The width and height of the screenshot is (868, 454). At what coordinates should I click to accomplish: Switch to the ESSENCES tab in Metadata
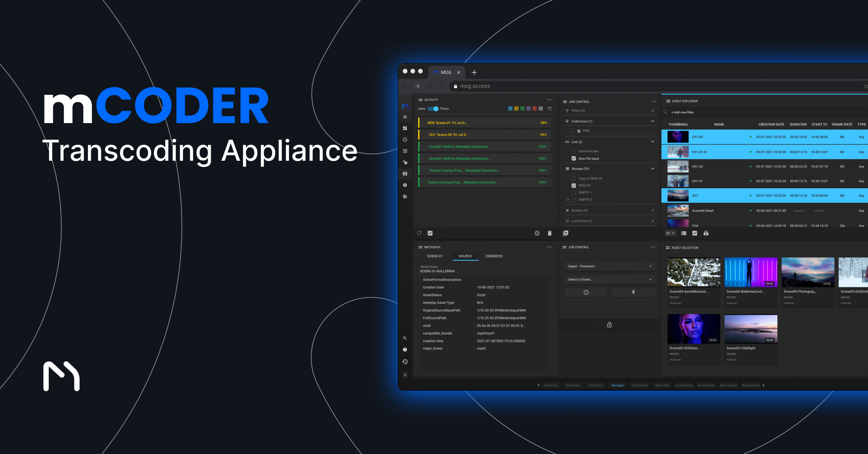[494, 256]
